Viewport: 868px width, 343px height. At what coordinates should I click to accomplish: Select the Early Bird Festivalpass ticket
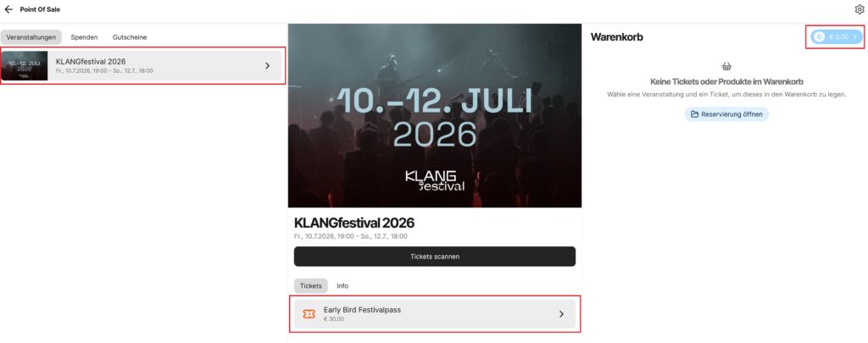435,314
